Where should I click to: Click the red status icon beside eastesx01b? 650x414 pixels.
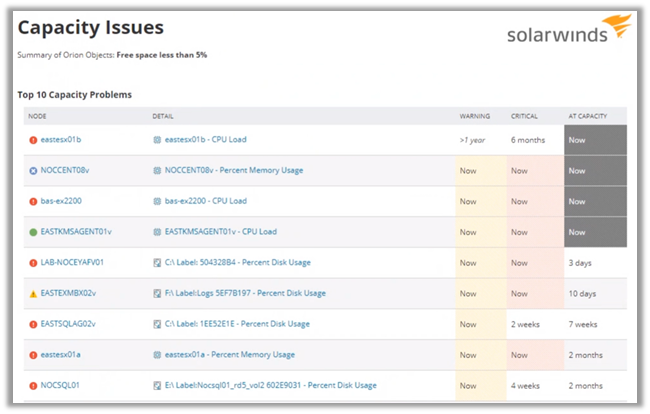(34, 140)
